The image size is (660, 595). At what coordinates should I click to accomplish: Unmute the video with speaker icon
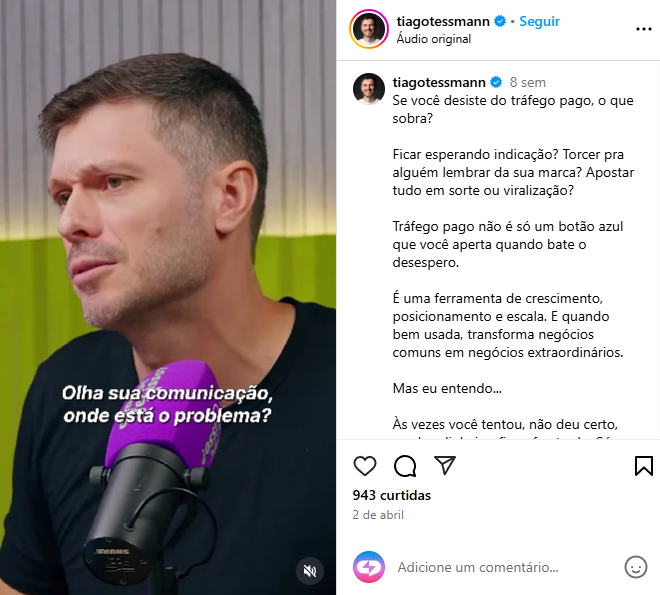pos(310,571)
